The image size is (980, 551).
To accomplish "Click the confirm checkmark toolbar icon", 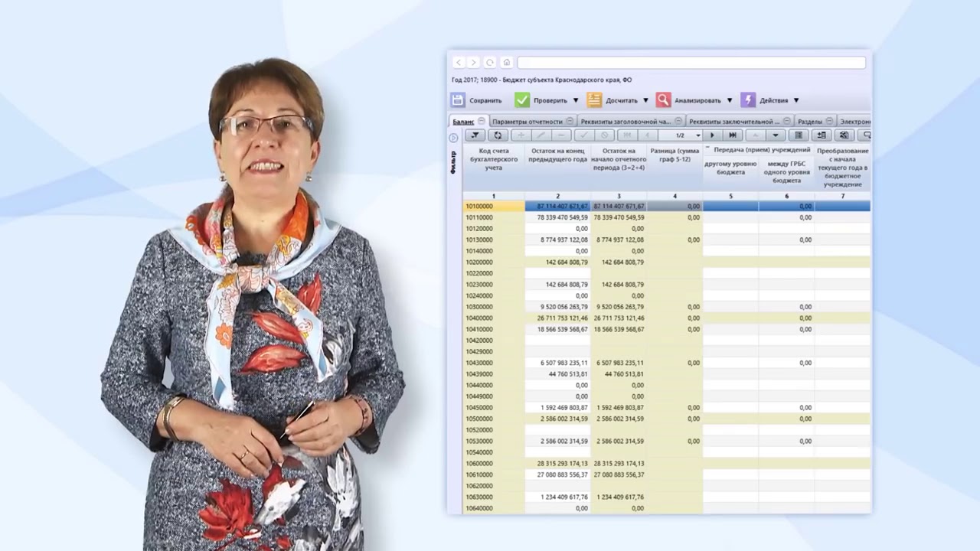I will point(583,135).
